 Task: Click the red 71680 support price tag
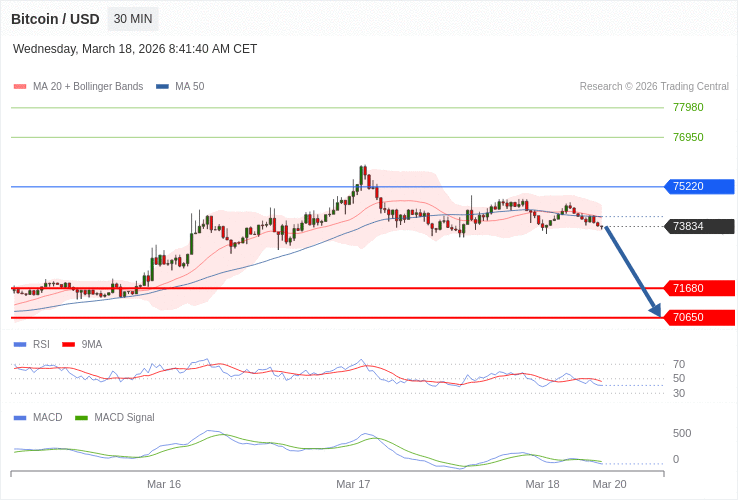699,288
